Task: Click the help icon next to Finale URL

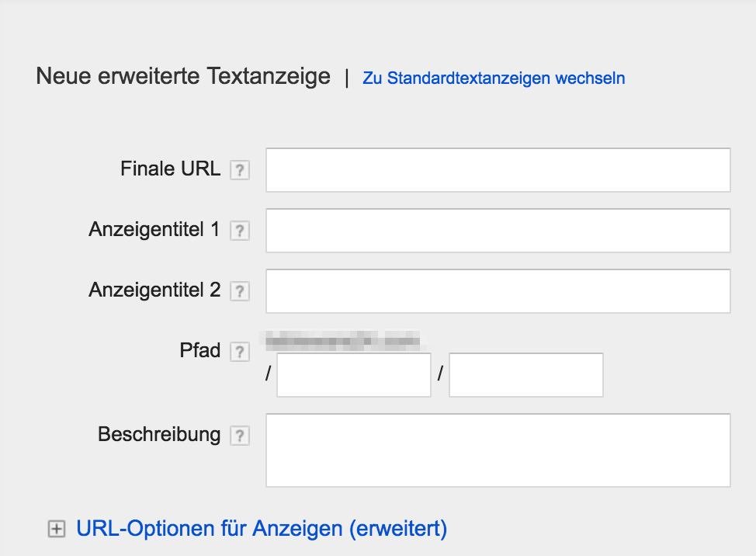Action: 240,170
